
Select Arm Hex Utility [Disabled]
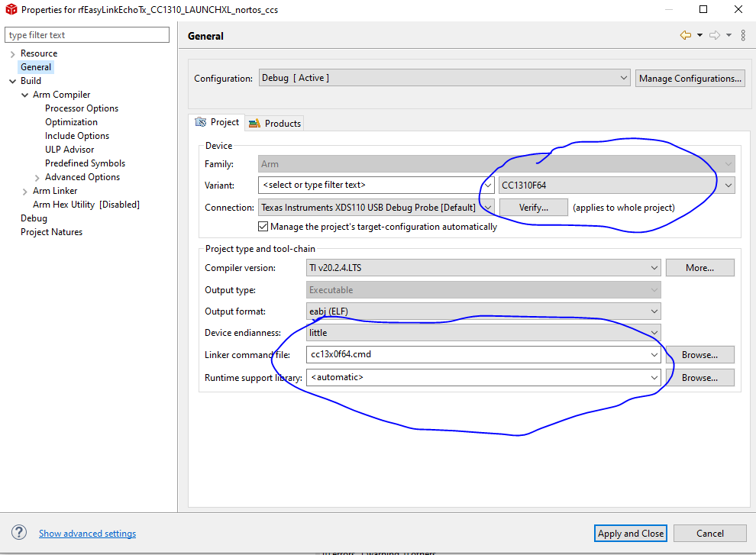[x=86, y=205]
